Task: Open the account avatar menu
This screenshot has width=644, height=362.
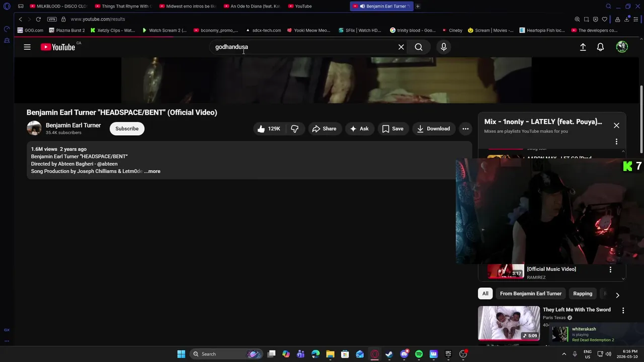Action: tap(622, 47)
